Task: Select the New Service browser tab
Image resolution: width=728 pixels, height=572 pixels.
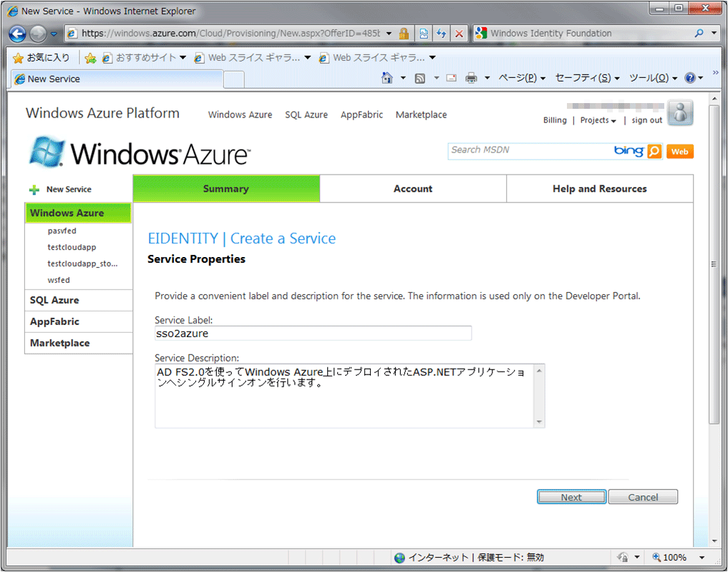Action: tap(117, 79)
